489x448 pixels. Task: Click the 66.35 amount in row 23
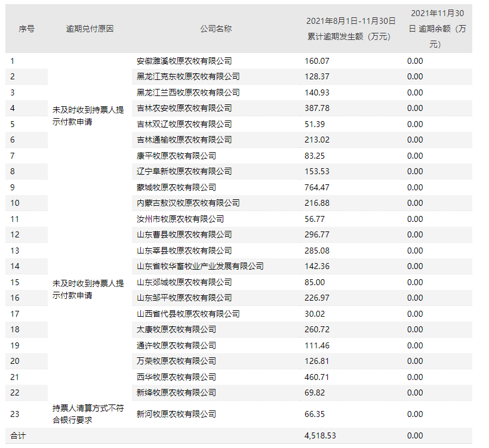(315, 414)
